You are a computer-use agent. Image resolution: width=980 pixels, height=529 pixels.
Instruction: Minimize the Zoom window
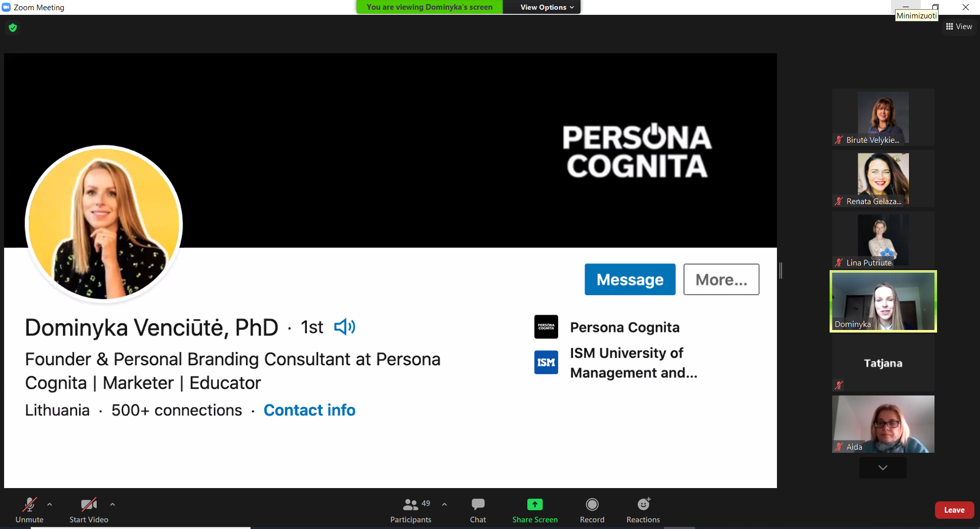[906, 7]
